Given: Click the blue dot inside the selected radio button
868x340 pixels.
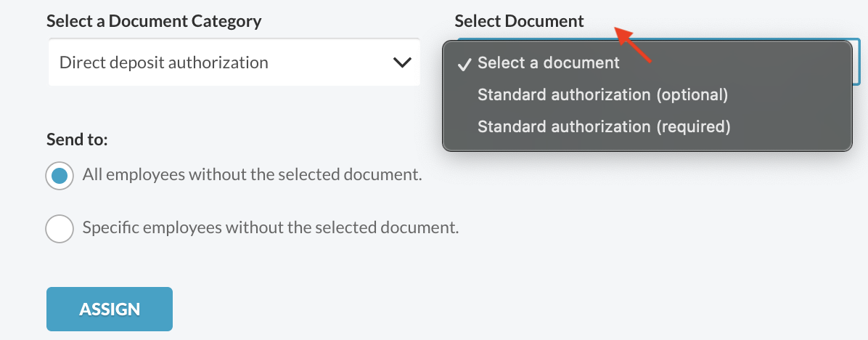Looking at the screenshot, I should 60,176.
